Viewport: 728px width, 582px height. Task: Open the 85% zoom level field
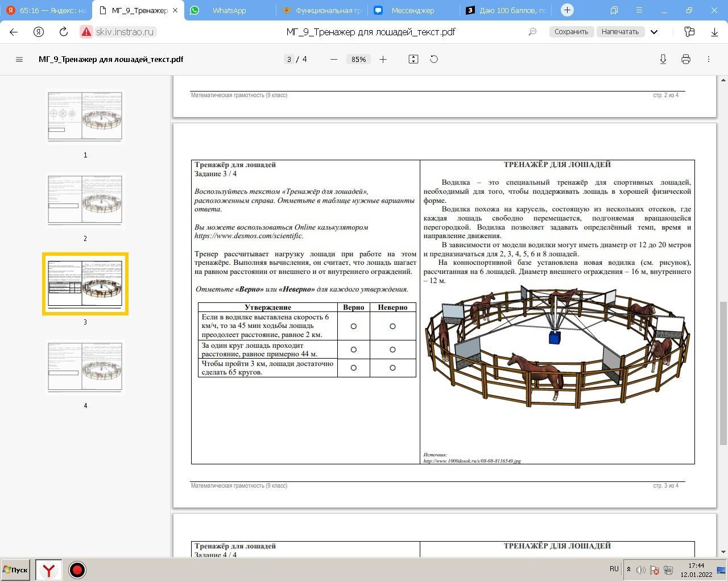point(358,59)
